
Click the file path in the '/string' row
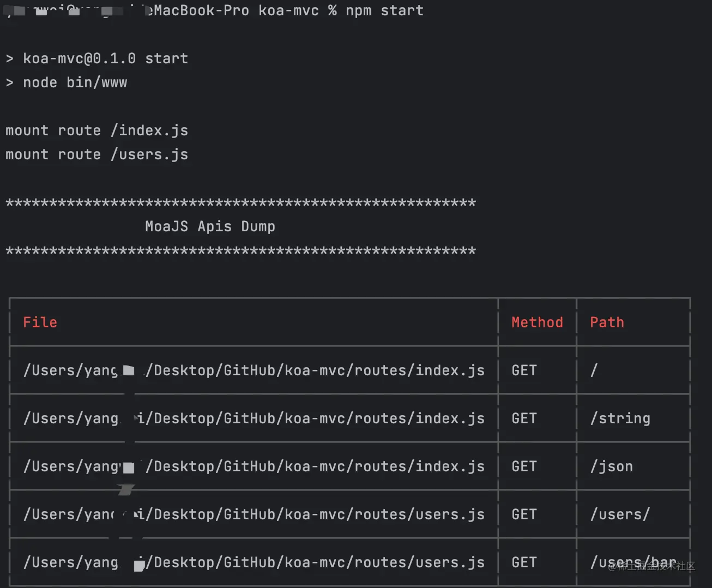[254, 418]
